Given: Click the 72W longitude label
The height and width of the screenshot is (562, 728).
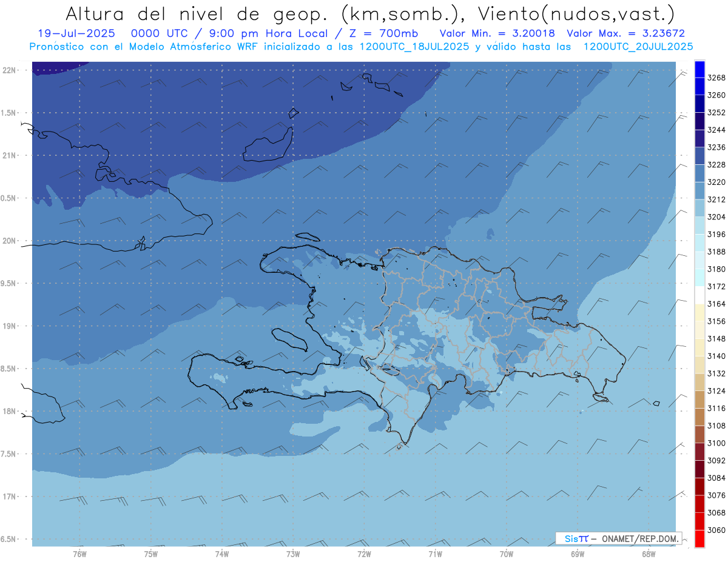Looking at the screenshot, I should pyautogui.click(x=364, y=554).
